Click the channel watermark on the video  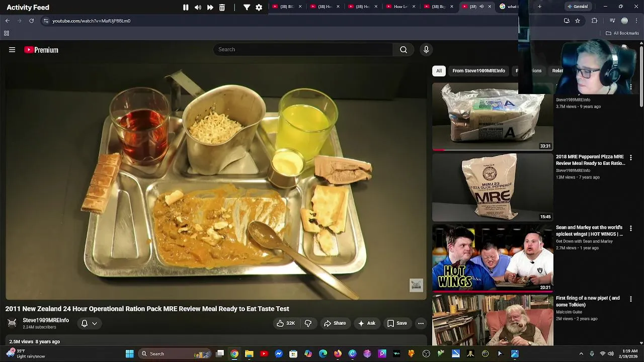[416, 286]
